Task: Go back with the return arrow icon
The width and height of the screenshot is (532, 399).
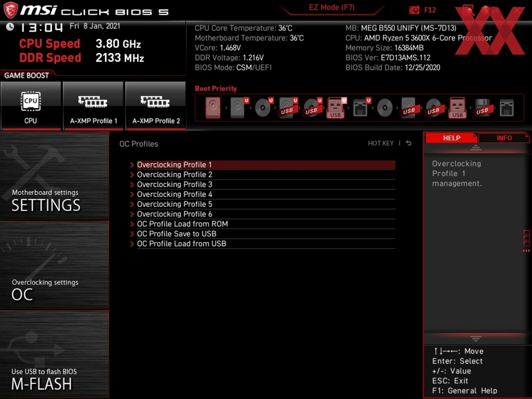Action: point(409,143)
